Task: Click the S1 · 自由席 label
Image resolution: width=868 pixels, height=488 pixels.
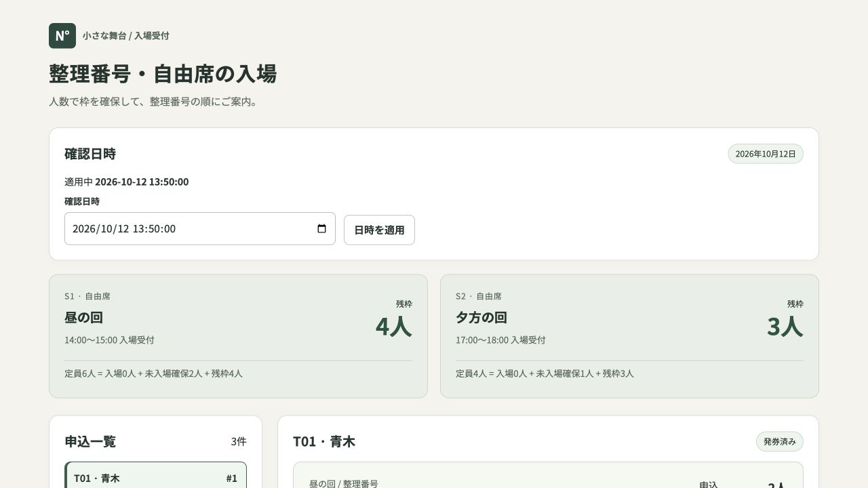Action: tap(87, 296)
